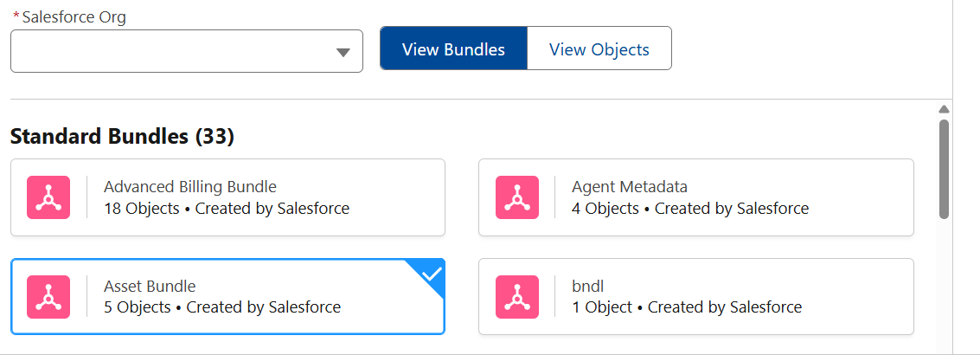Choose the bndl bundle title

click(x=586, y=287)
